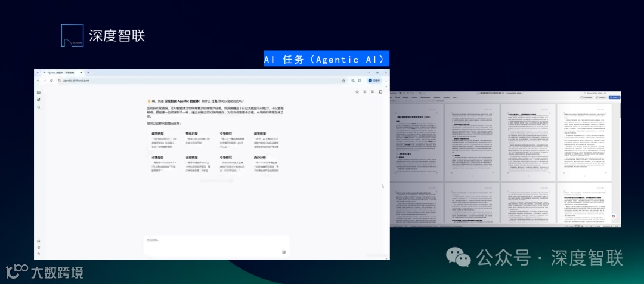Open the Review tab in Word
This screenshot has height=284, width=644.
447,97
